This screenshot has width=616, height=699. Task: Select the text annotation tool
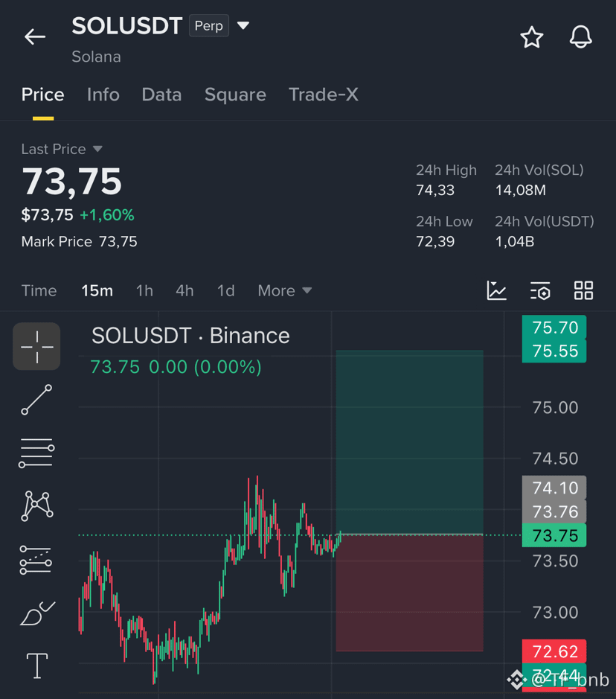pos(37,666)
